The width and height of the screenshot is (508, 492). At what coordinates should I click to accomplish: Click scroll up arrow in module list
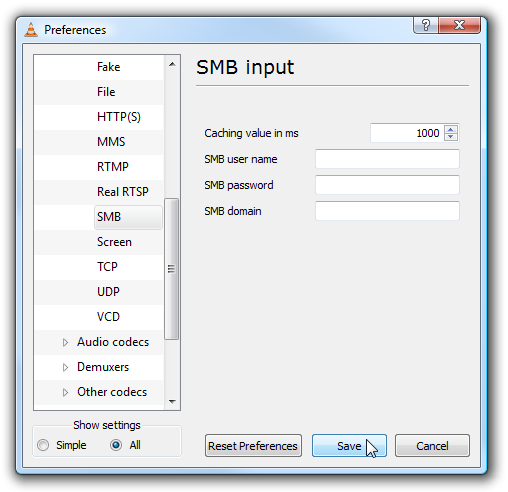click(x=172, y=64)
